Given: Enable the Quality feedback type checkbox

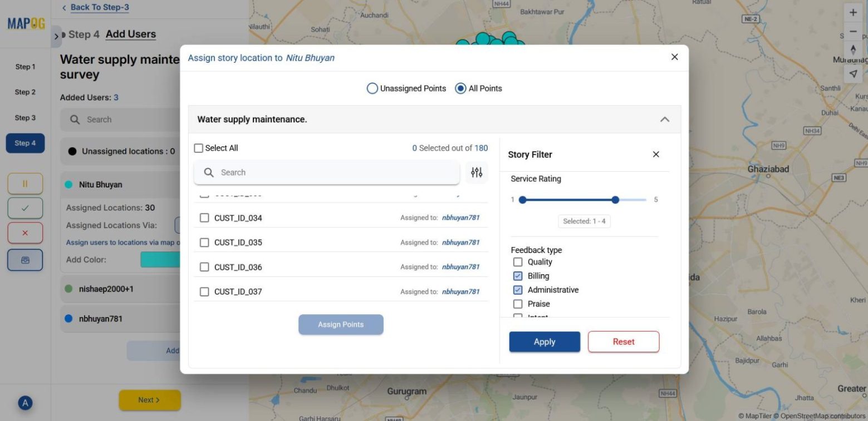Looking at the screenshot, I should pyautogui.click(x=518, y=262).
